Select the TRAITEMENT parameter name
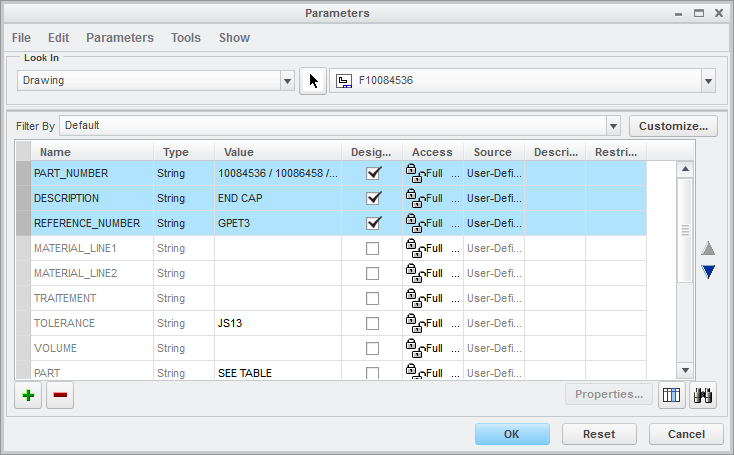This screenshot has height=455, width=734. [65, 298]
